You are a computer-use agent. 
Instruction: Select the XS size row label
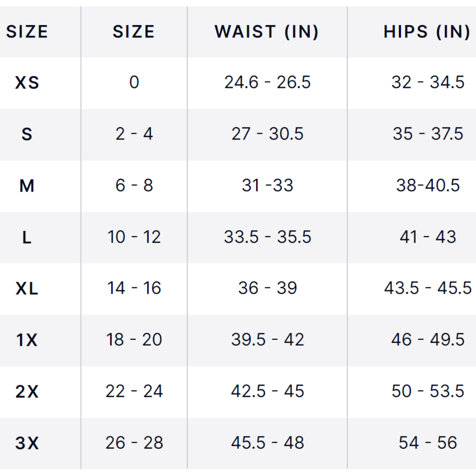click(x=27, y=83)
